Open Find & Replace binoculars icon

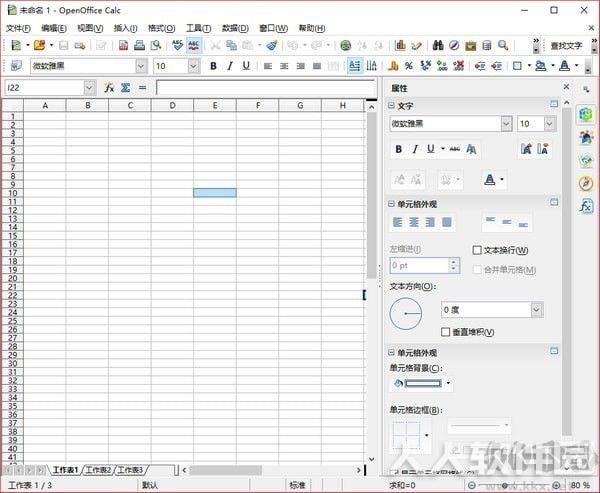coord(438,45)
